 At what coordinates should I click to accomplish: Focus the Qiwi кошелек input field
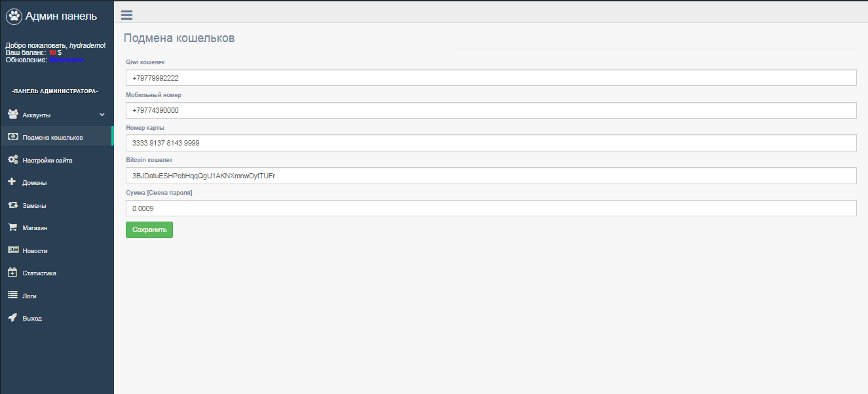click(491, 78)
